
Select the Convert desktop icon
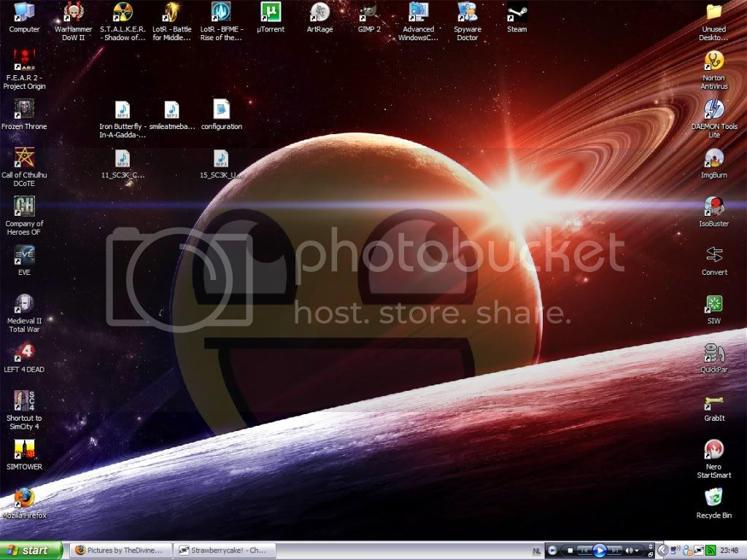pyautogui.click(x=713, y=260)
